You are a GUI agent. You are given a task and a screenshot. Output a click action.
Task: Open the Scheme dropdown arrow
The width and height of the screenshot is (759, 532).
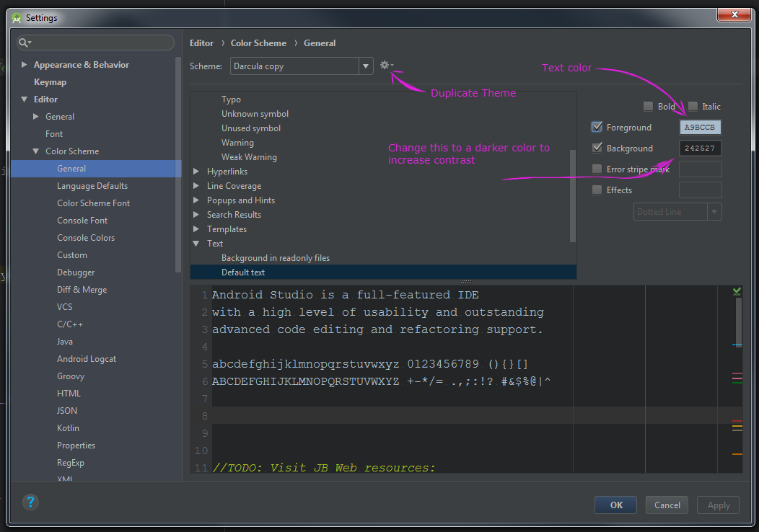tap(366, 66)
